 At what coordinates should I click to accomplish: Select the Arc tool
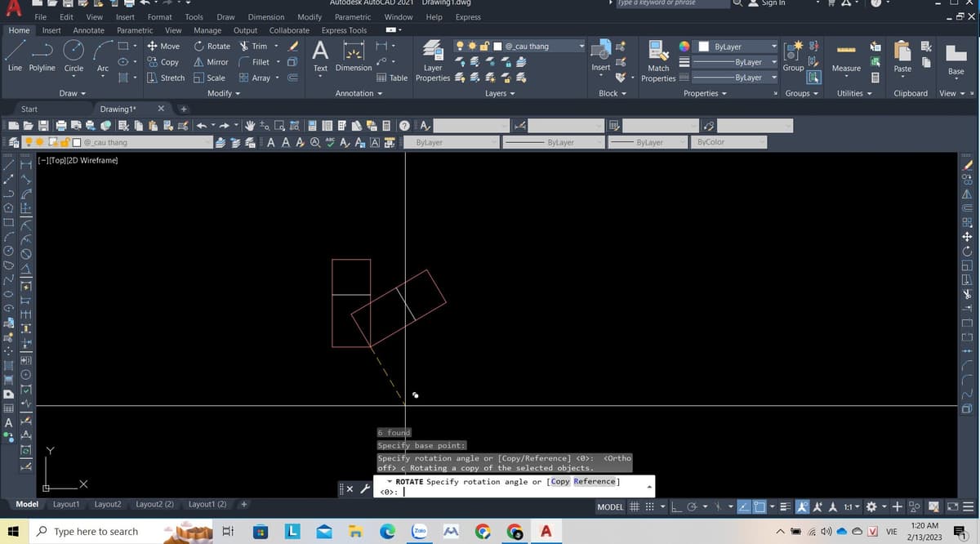pos(103,56)
